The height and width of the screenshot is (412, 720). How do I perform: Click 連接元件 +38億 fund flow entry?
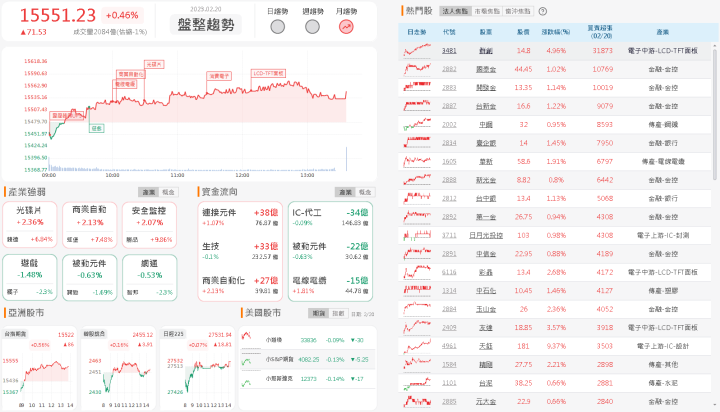coord(240,217)
